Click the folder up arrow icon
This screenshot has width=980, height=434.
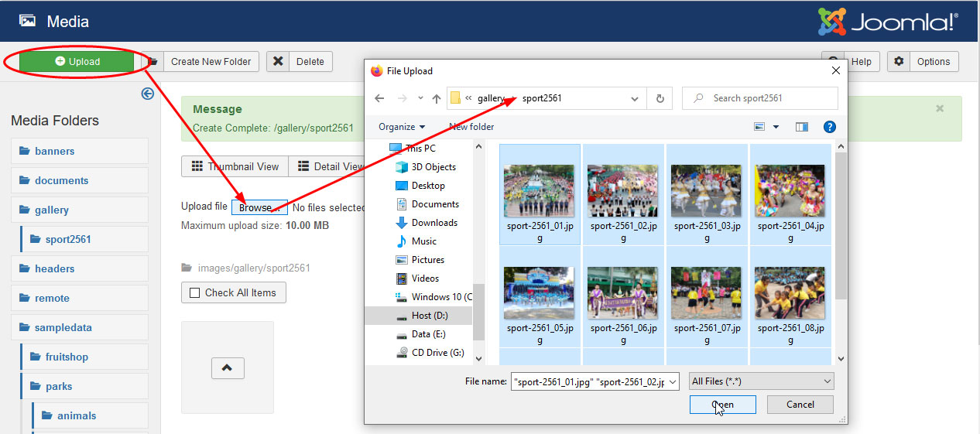pyautogui.click(x=228, y=368)
